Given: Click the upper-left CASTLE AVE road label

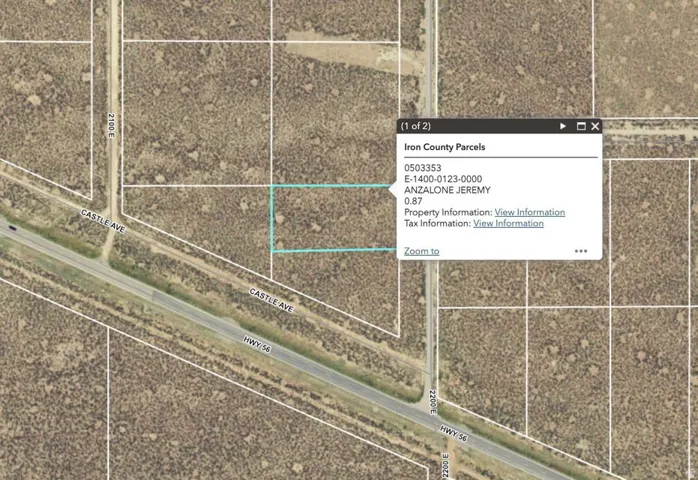Looking at the screenshot, I should pos(103,221).
